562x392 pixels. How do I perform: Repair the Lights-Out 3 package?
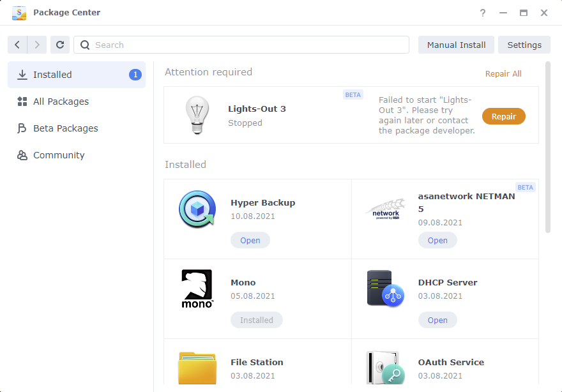click(x=504, y=116)
